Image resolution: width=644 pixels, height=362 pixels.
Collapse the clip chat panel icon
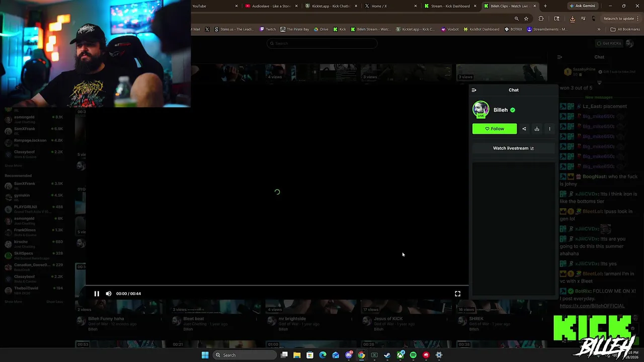click(x=474, y=90)
